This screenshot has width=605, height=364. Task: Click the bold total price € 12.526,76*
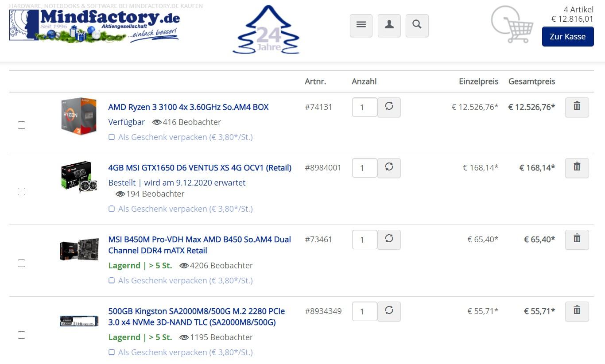pos(531,107)
